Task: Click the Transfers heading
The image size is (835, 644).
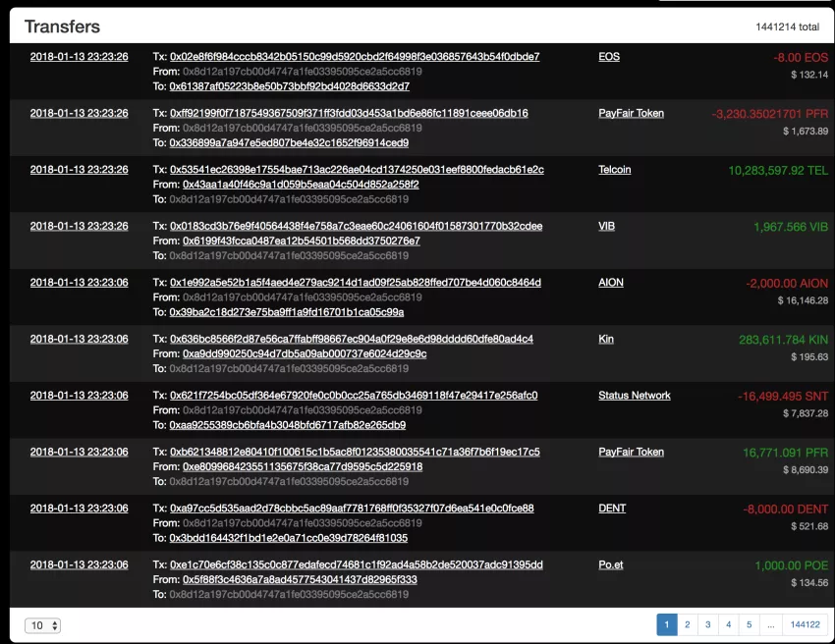Action: [x=62, y=27]
